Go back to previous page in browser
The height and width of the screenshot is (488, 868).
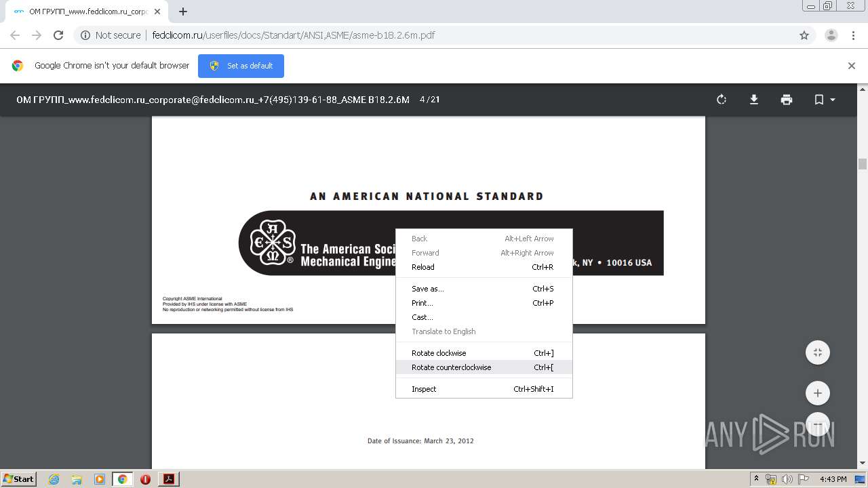[15, 35]
